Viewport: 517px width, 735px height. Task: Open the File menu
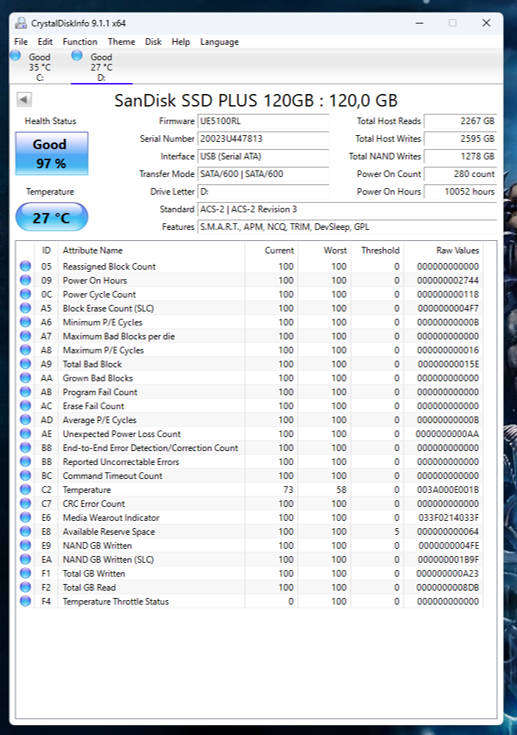pos(21,42)
